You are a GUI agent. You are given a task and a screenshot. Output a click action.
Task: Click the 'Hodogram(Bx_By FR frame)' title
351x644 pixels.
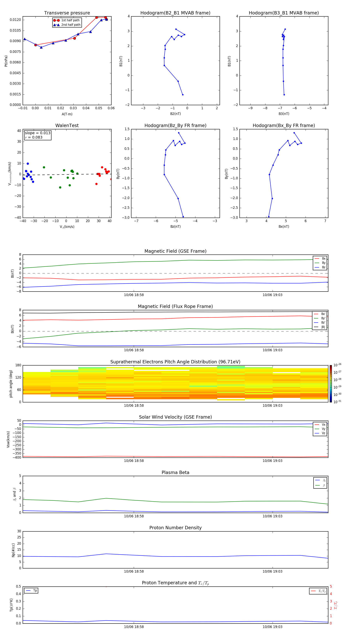point(284,125)
